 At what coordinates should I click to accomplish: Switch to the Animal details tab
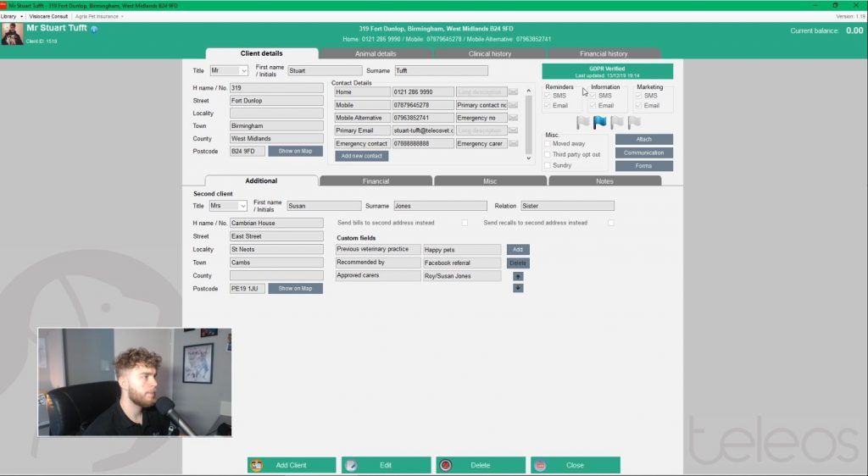coord(376,53)
